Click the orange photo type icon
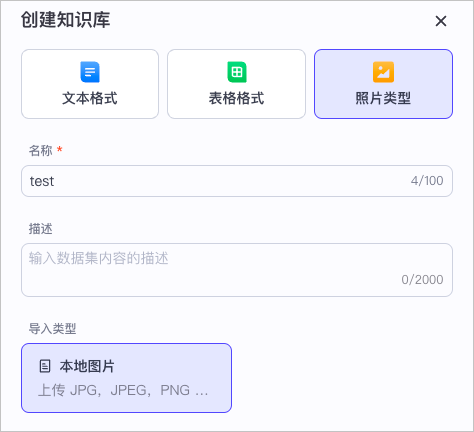The width and height of the screenshot is (474, 432). coord(383,72)
